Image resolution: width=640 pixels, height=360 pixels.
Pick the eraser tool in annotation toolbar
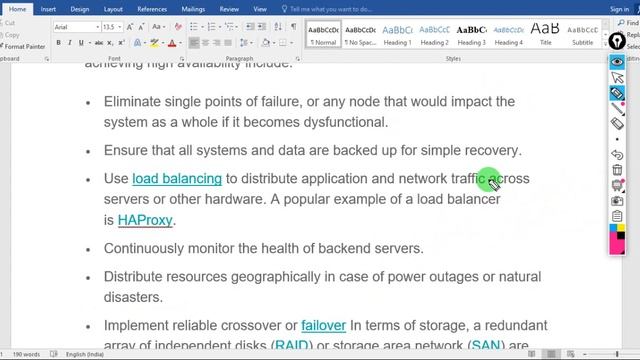click(617, 124)
